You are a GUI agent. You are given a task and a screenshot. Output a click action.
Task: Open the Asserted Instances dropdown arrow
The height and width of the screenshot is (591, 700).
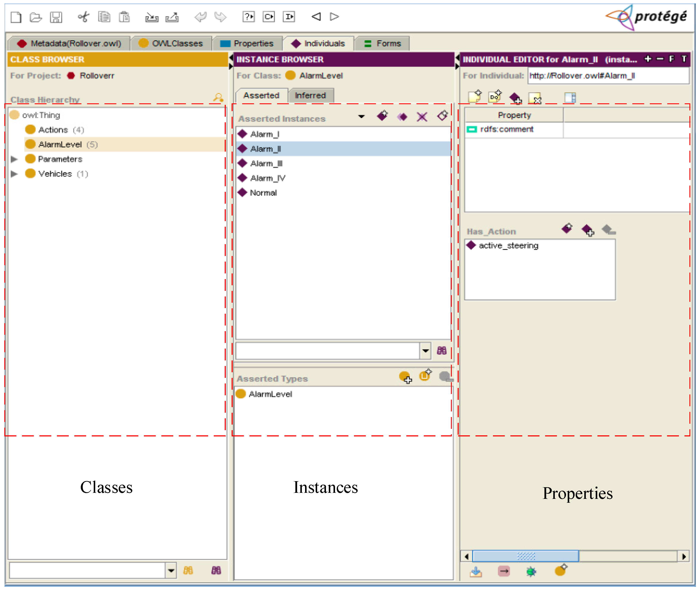(361, 117)
